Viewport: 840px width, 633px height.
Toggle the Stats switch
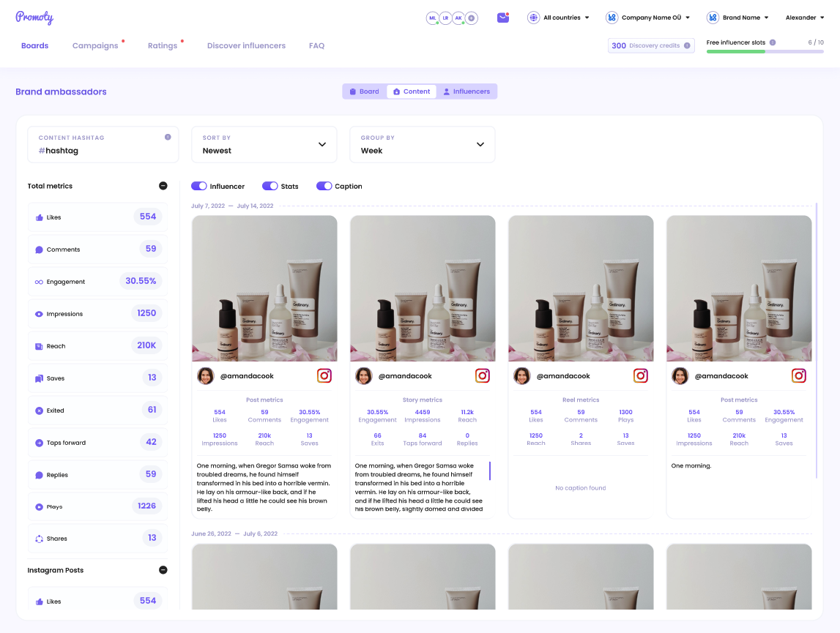(270, 186)
